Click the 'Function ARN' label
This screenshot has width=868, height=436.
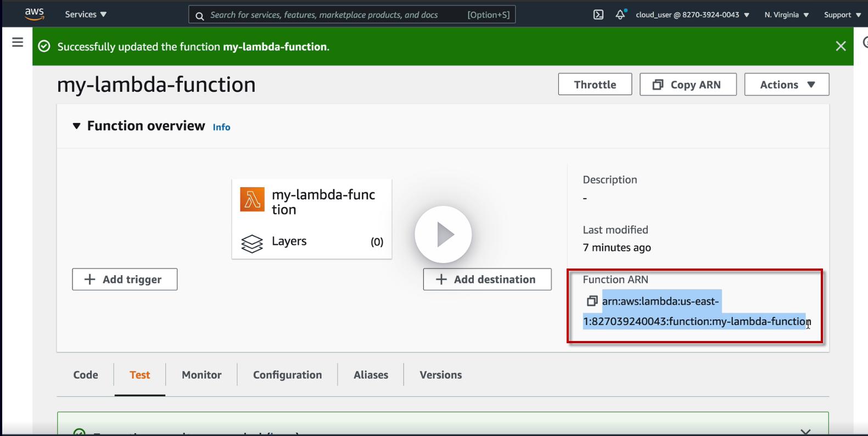(x=615, y=280)
